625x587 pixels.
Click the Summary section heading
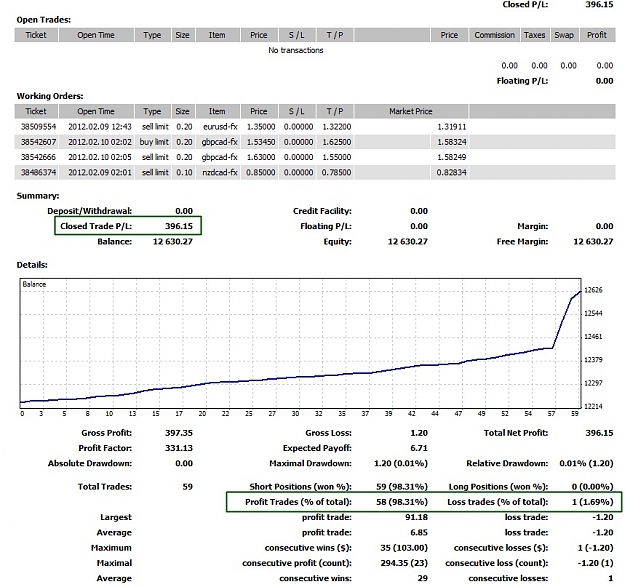(38, 196)
